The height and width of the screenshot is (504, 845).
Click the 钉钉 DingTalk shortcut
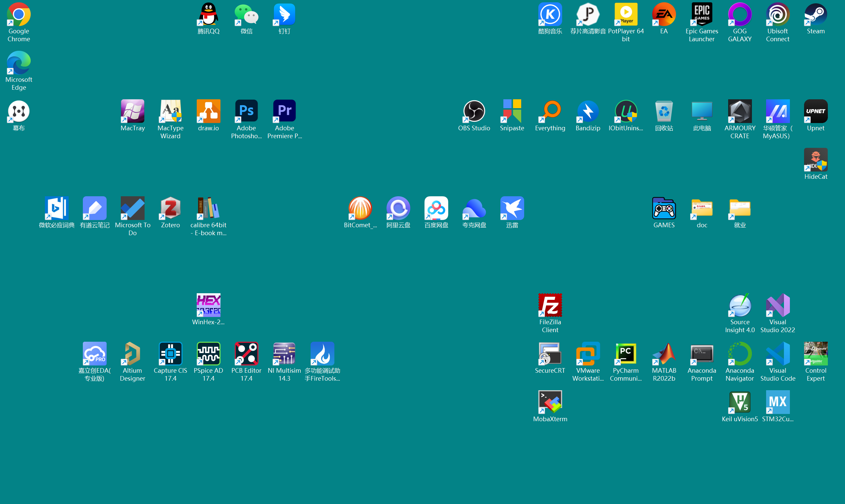285,15
